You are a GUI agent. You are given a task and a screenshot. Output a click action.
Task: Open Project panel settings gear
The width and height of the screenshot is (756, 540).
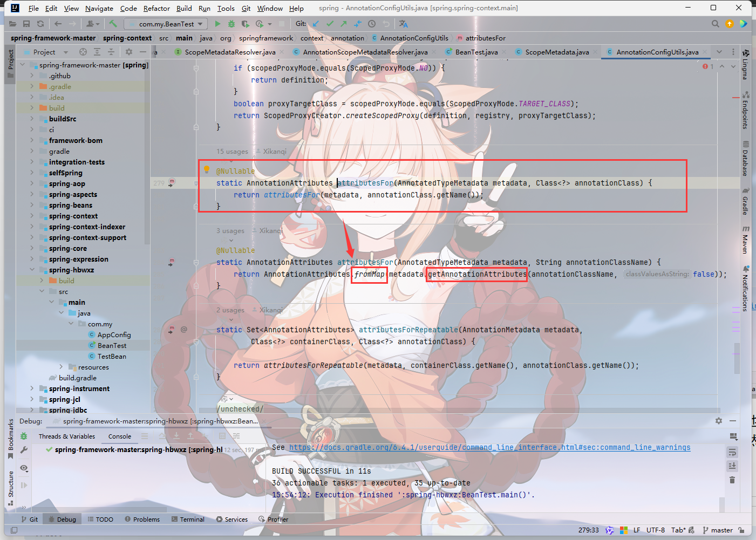click(128, 52)
